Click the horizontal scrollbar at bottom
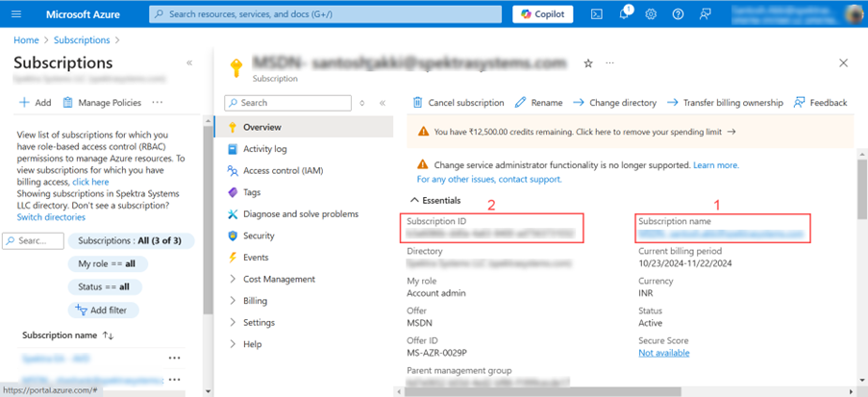This screenshot has width=868, height=397. pos(542,391)
